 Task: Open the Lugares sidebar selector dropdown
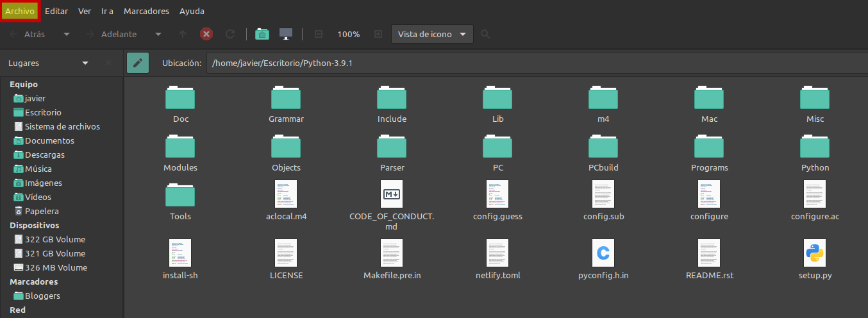[x=48, y=63]
